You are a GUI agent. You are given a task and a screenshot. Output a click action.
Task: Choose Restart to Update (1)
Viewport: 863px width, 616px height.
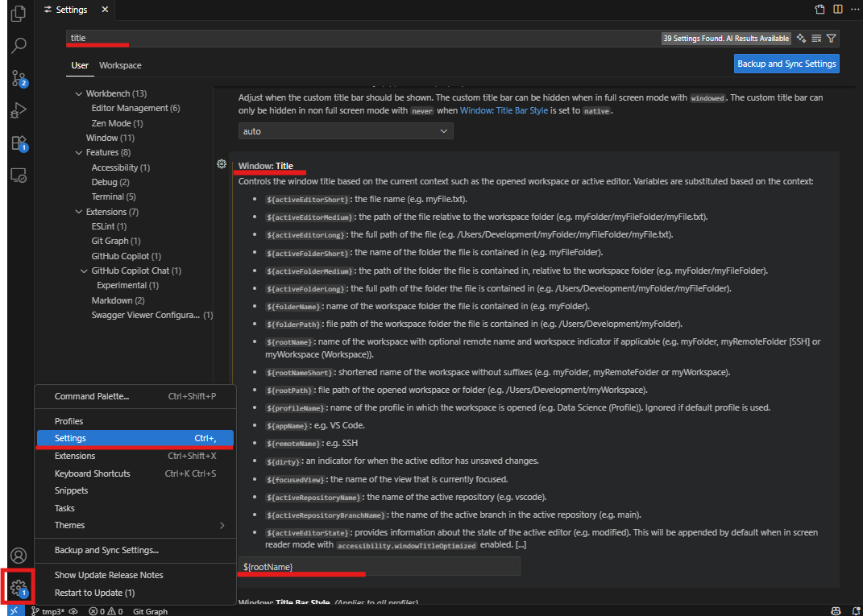[135, 593]
